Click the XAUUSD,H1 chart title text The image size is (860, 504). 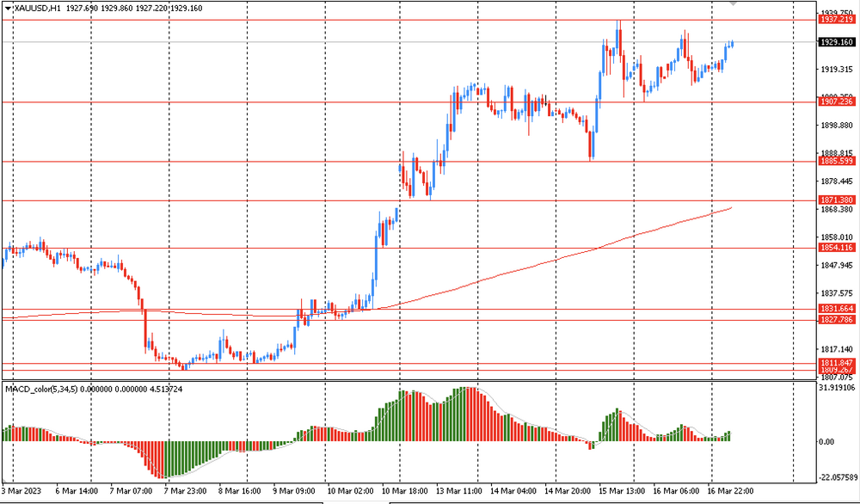click(x=37, y=9)
